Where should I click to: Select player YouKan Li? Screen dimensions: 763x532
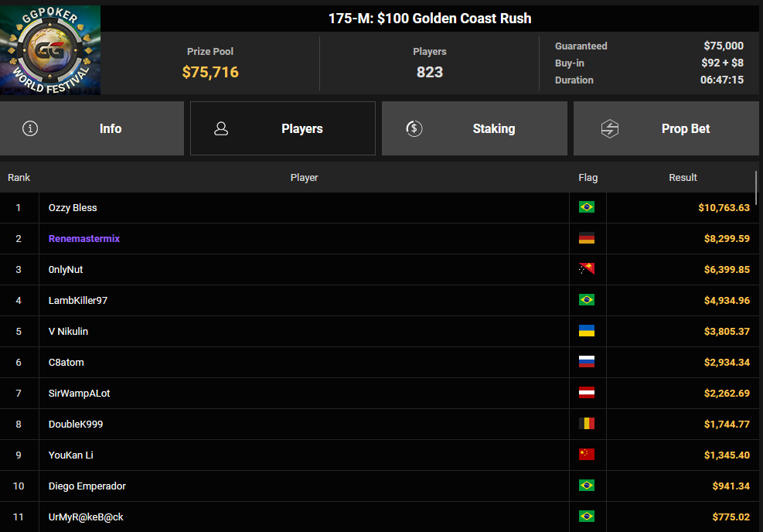[x=70, y=455]
